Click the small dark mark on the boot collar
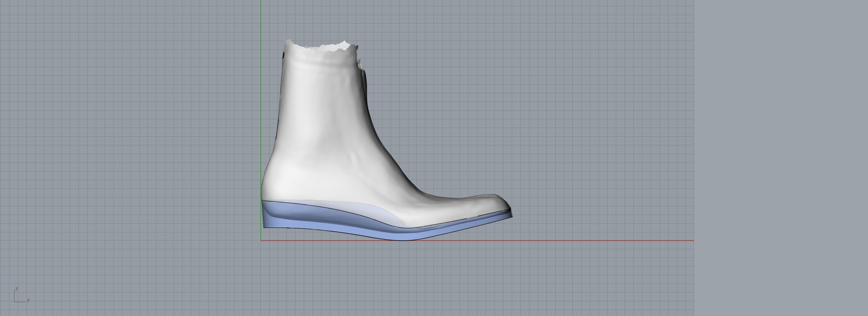 click(284, 56)
